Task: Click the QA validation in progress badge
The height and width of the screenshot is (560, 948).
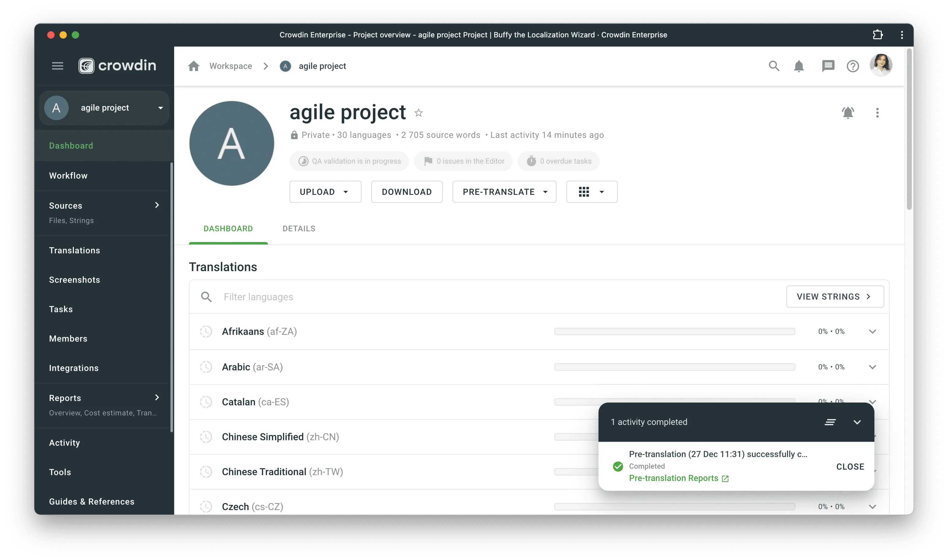Action: [349, 161]
